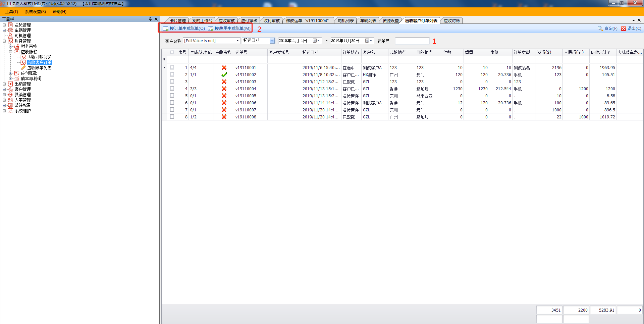
Task: Click the 按费用生成账单(M) toolbar icon
Action: point(211,29)
